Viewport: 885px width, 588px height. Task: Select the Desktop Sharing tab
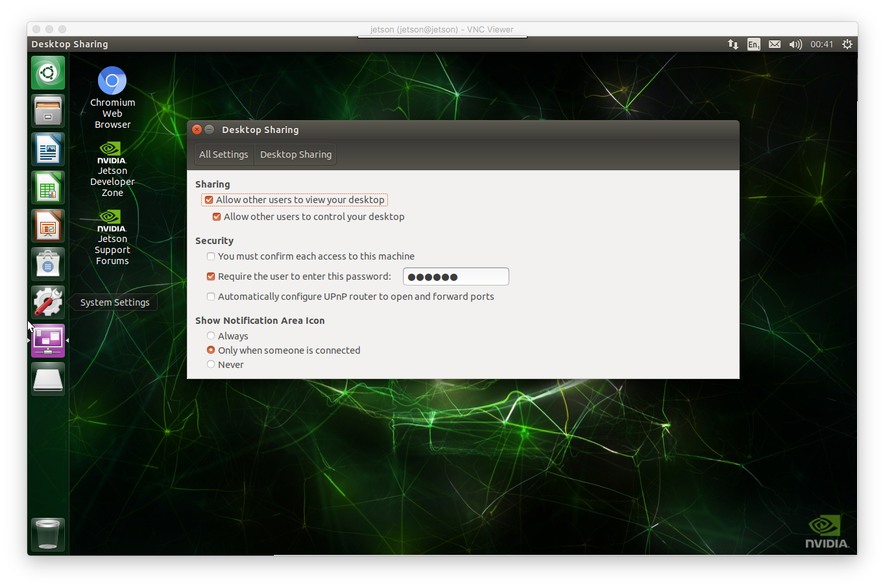tap(295, 154)
